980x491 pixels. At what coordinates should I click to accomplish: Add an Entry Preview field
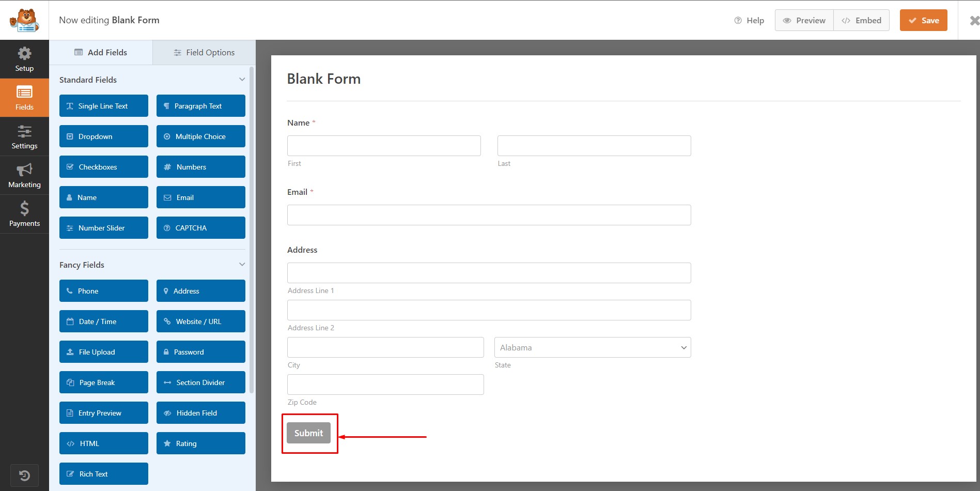(x=104, y=413)
